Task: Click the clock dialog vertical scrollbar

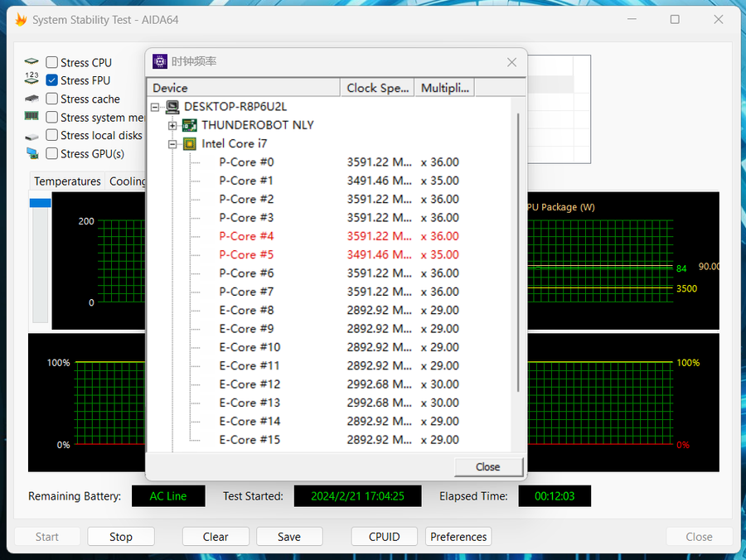Action: coord(519,249)
